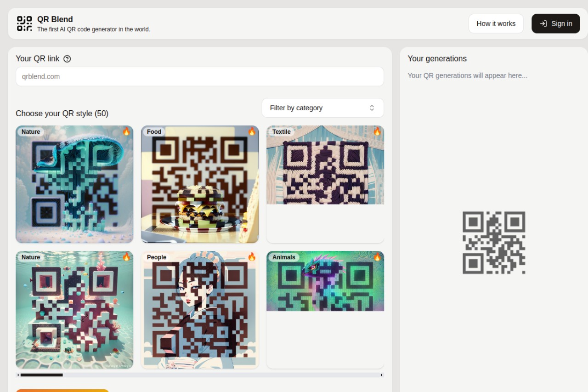This screenshot has width=588, height=392.
Task: Select the dragon Animals QR style
Action: (325, 310)
